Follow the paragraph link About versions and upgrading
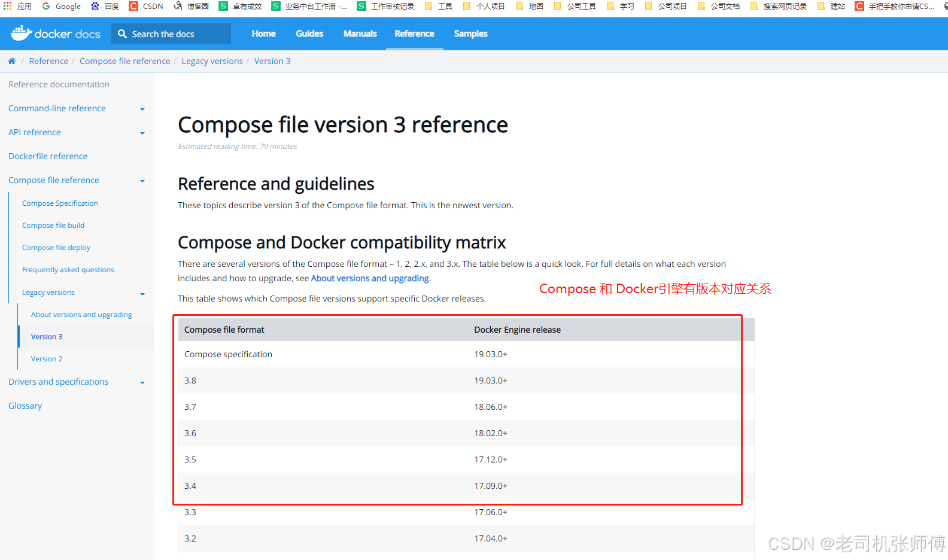 coord(370,278)
